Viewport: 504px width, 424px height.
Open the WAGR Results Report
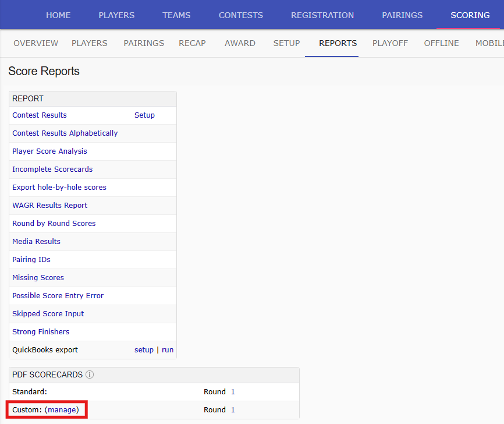[x=50, y=205]
